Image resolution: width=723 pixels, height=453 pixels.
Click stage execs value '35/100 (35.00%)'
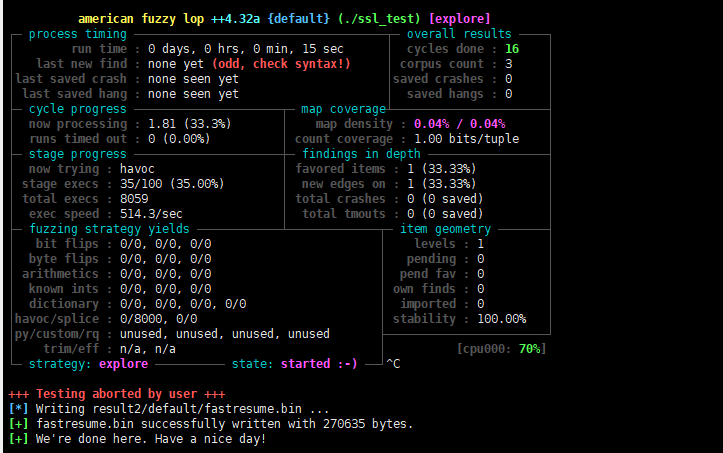click(172, 184)
